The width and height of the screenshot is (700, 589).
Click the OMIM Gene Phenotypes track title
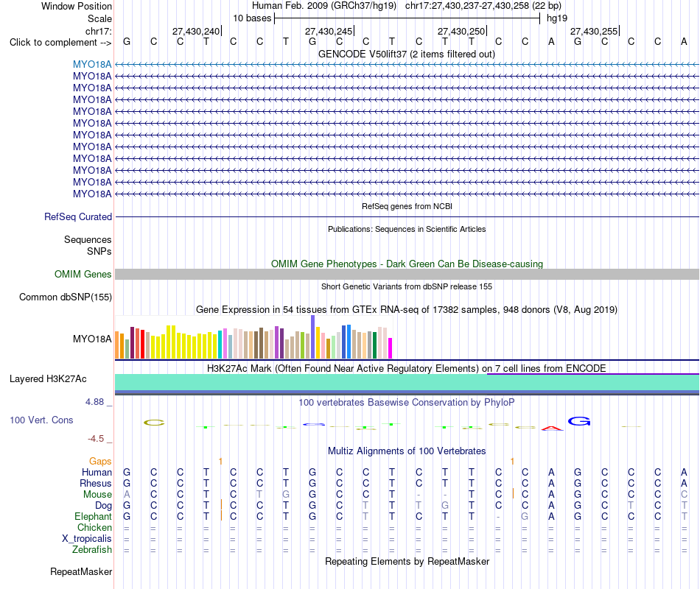407,264
